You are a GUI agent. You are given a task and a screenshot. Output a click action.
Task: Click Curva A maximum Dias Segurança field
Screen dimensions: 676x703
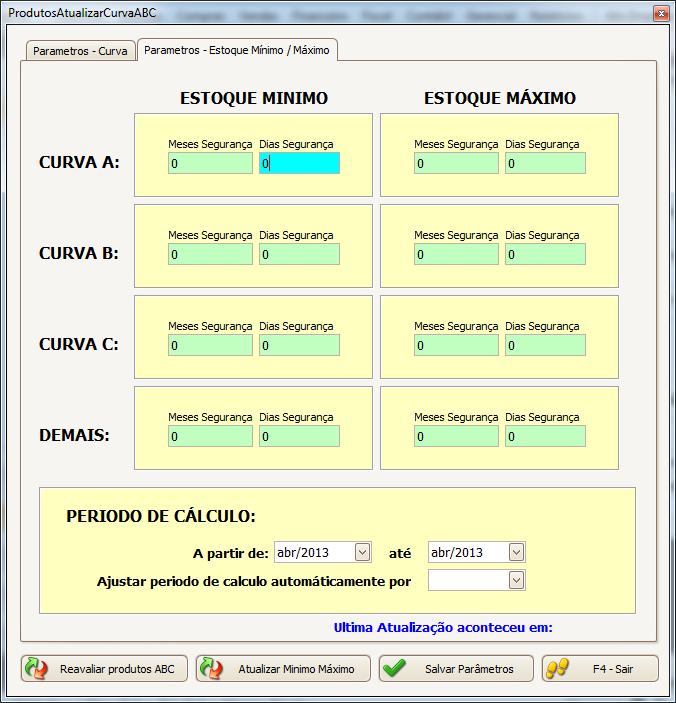[545, 163]
